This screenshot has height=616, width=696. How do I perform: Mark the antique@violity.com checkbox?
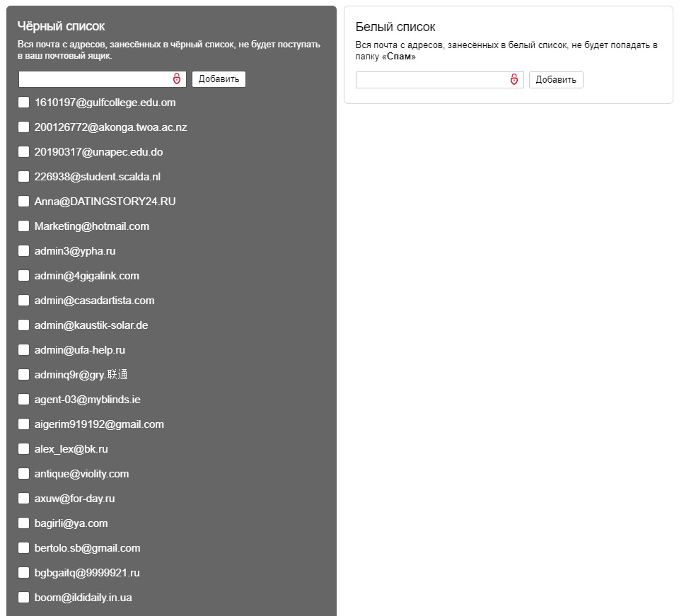pos(23,474)
